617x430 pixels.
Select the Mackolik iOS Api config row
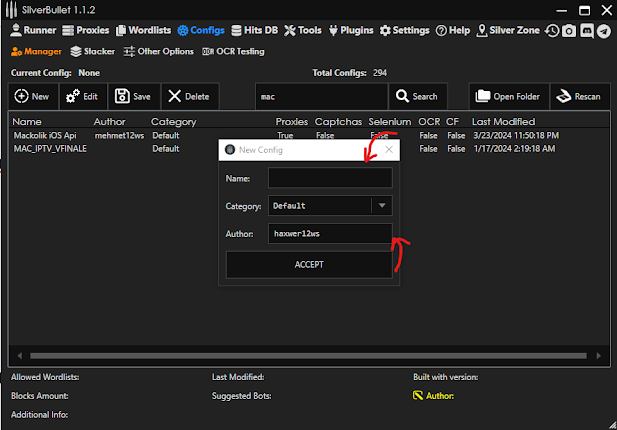point(309,136)
